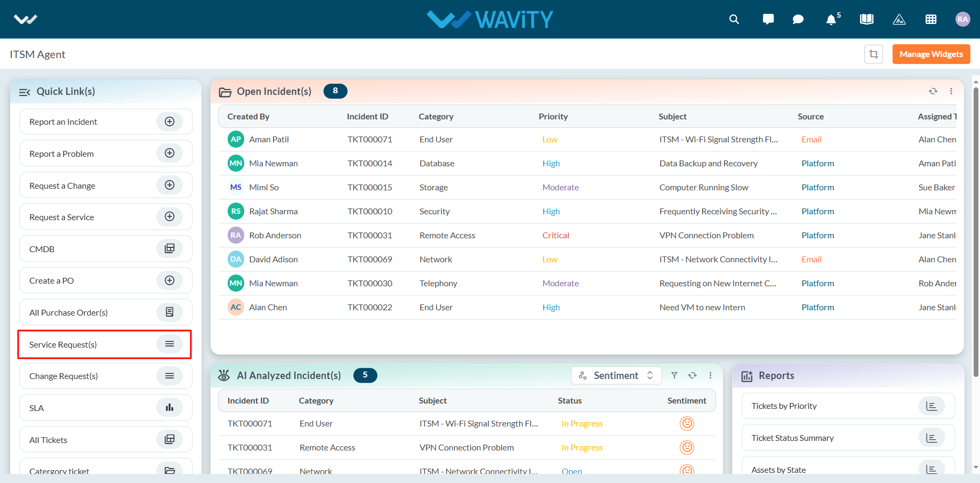Collapse the Quick Link(s) panel icon
The height and width of the screenshot is (483, 980).
(25, 92)
